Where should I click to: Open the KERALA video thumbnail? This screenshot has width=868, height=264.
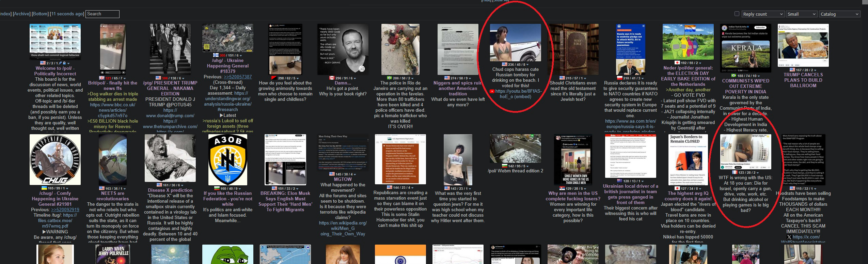point(746,48)
